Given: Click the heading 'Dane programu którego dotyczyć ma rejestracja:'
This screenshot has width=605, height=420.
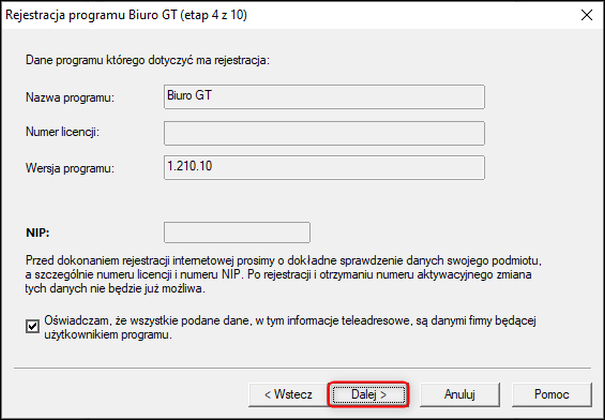Looking at the screenshot, I should pos(147,61).
